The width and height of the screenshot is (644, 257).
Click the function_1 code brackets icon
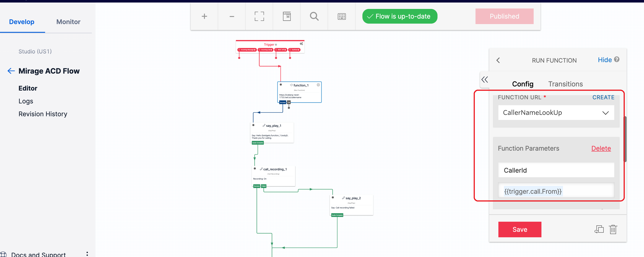point(291,85)
